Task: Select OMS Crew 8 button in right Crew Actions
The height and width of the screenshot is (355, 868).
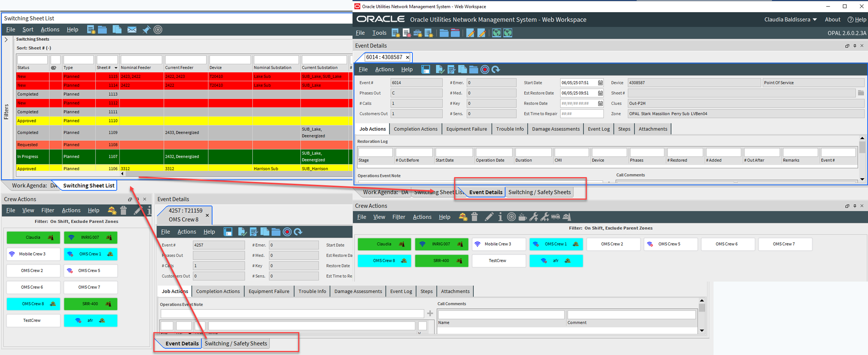Action: [384, 261]
